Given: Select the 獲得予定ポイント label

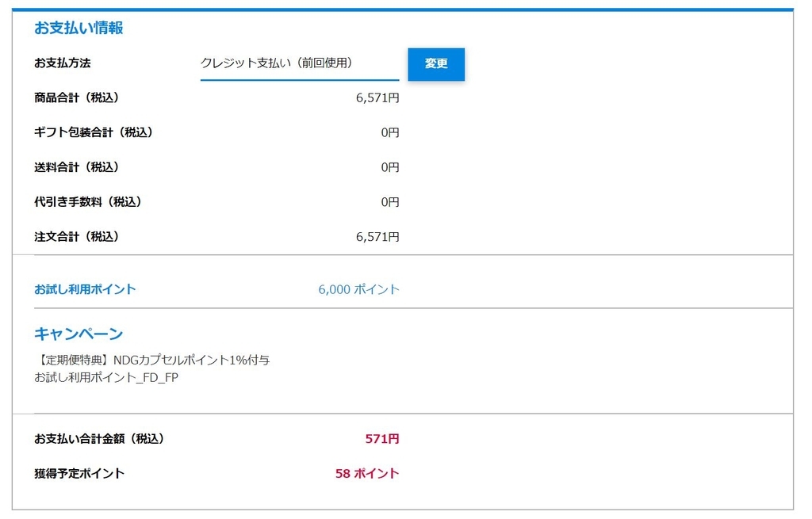Looking at the screenshot, I should (x=82, y=473).
